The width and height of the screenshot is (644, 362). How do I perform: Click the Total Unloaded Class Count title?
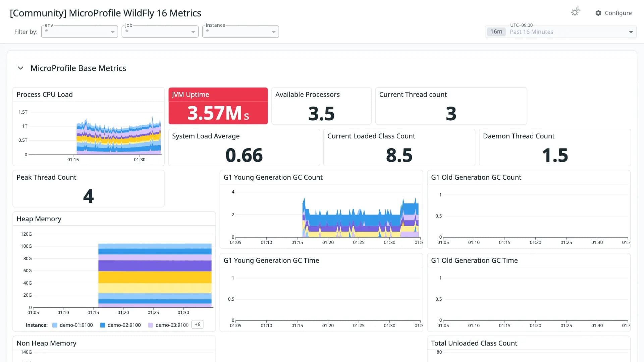click(x=474, y=343)
